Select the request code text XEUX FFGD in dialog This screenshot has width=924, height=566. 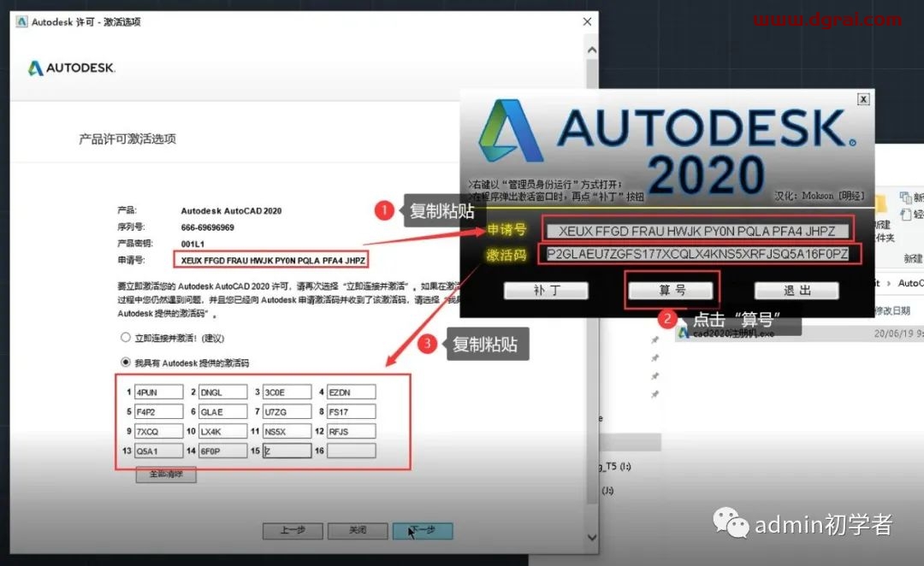(x=272, y=260)
